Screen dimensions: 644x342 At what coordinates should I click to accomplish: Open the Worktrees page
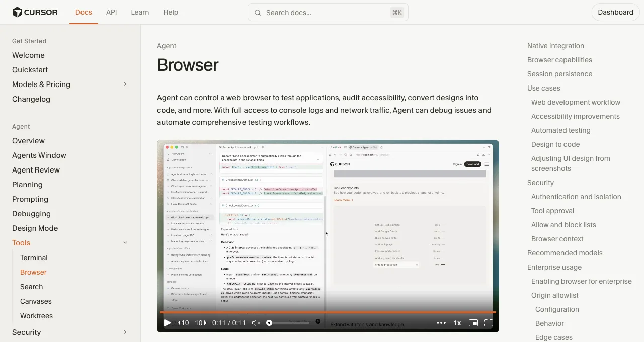pyautogui.click(x=36, y=316)
